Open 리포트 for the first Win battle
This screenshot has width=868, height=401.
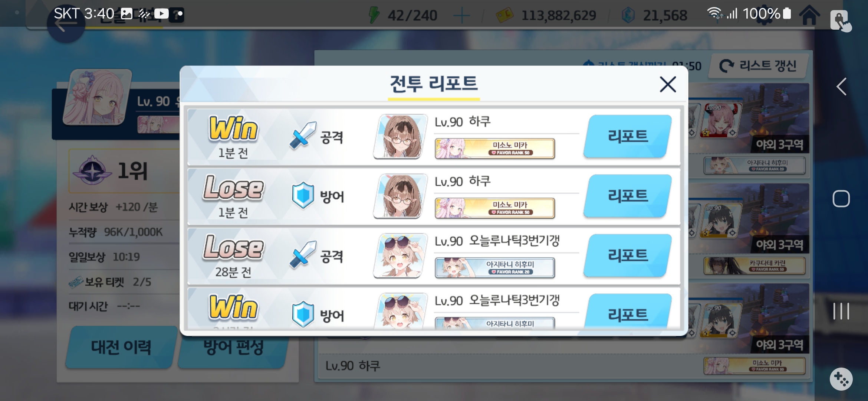pos(628,136)
